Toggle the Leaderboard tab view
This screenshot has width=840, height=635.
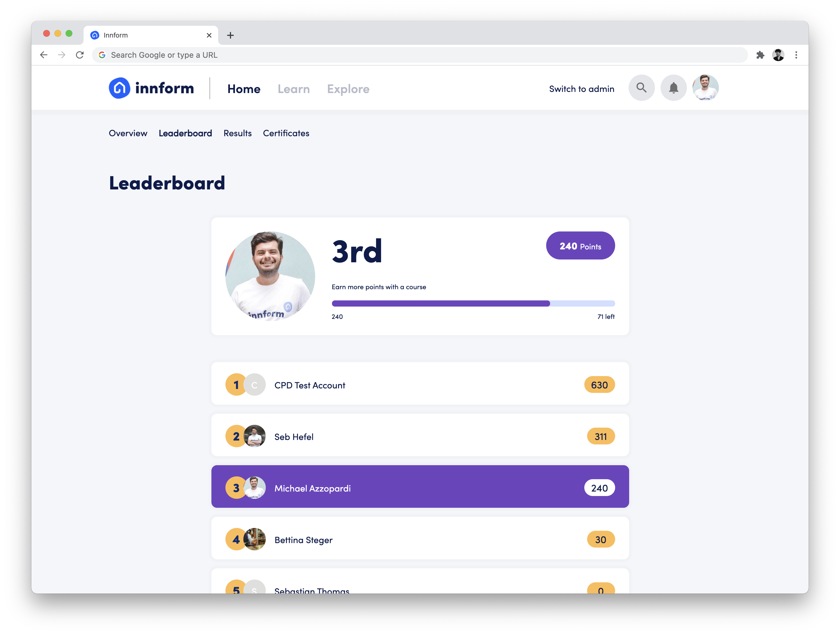186,133
